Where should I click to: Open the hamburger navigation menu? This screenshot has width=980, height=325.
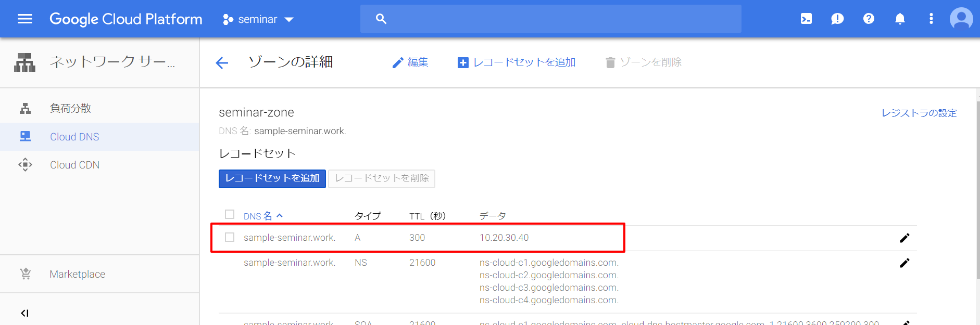24,19
